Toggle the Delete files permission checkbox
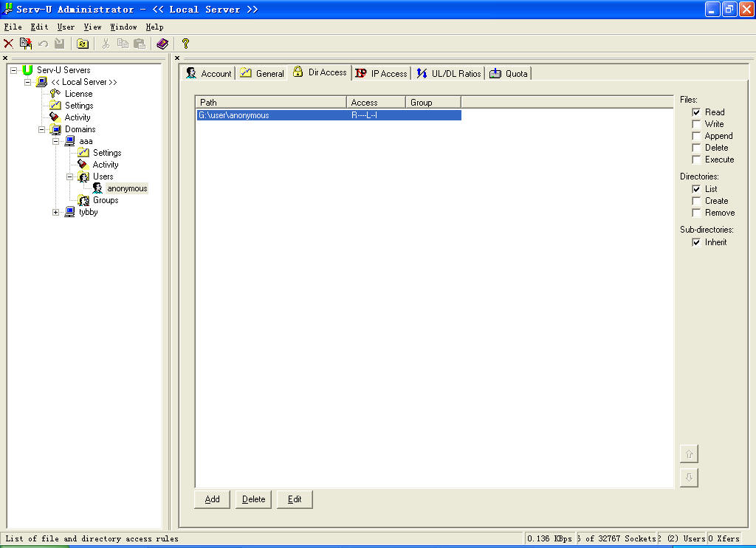 696,148
